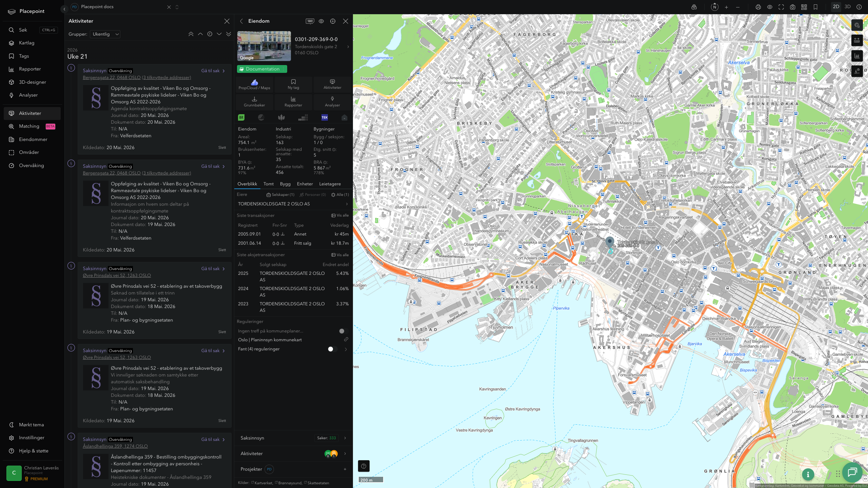This screenshot has width=868, height=488.
Task: Take a map screenshot with camera icon
Action: pos(792,7)
